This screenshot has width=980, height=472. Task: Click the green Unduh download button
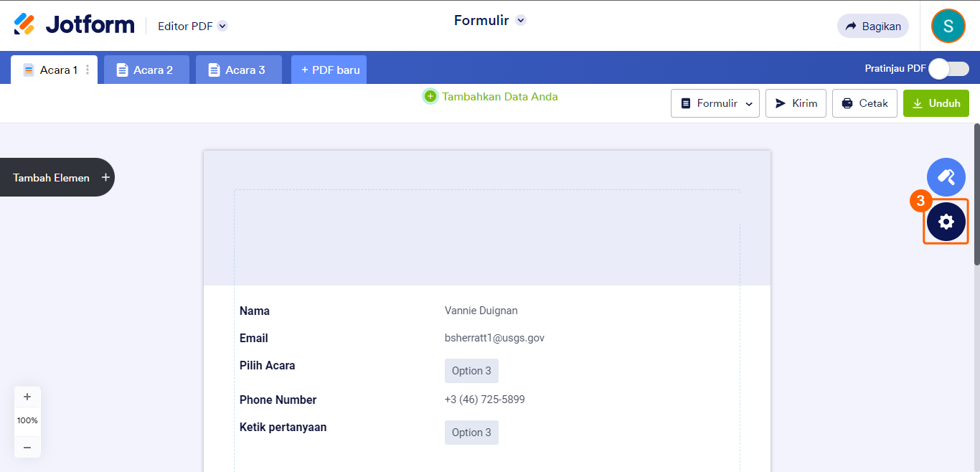click(x=936, y=103)
